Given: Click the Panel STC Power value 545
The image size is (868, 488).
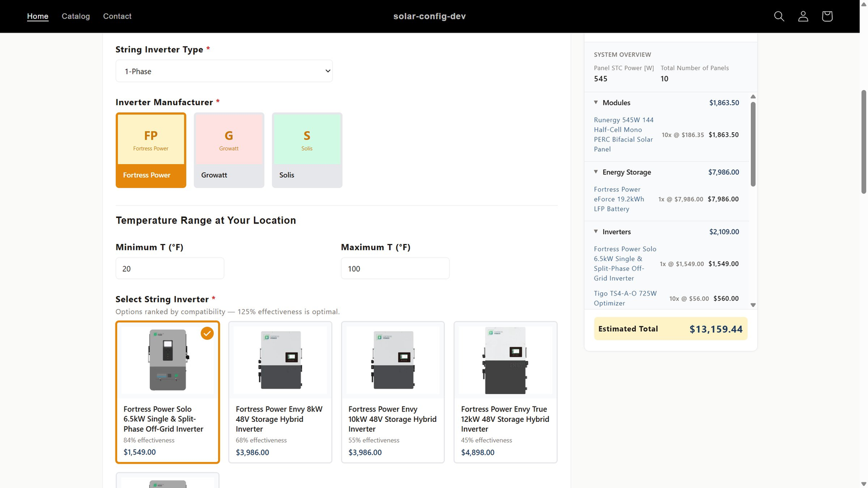Looking at the screenshot, I should (x=601, y=79).
